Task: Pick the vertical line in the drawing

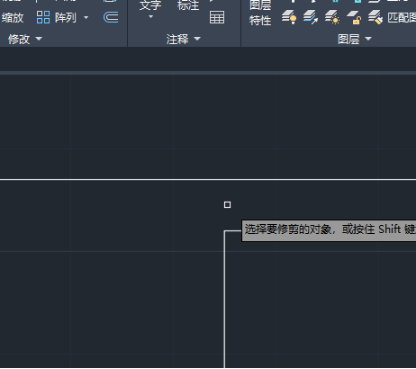Action: pos(224,300)
